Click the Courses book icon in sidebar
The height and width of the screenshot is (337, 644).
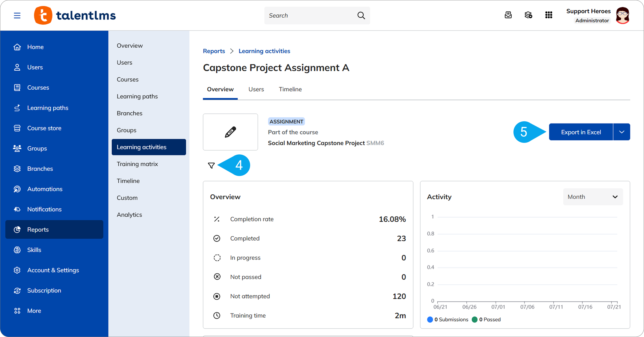click(17, 87)
